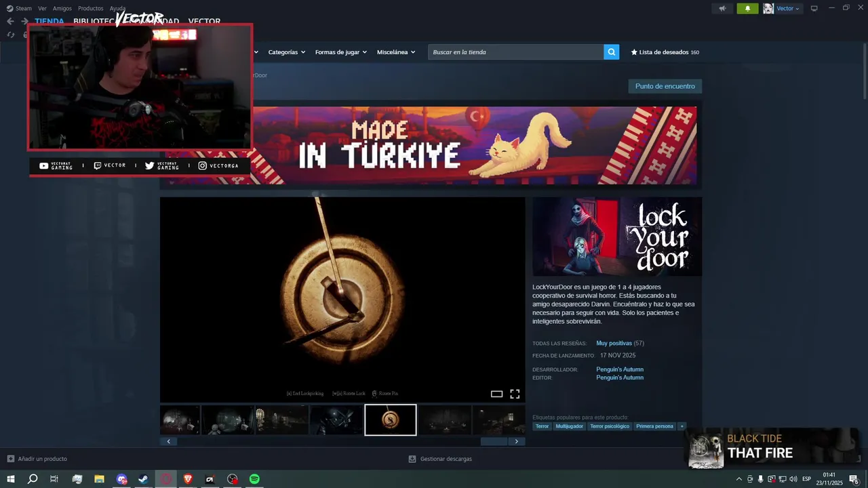Click the Vector profile avatar picture

[768, 9]
